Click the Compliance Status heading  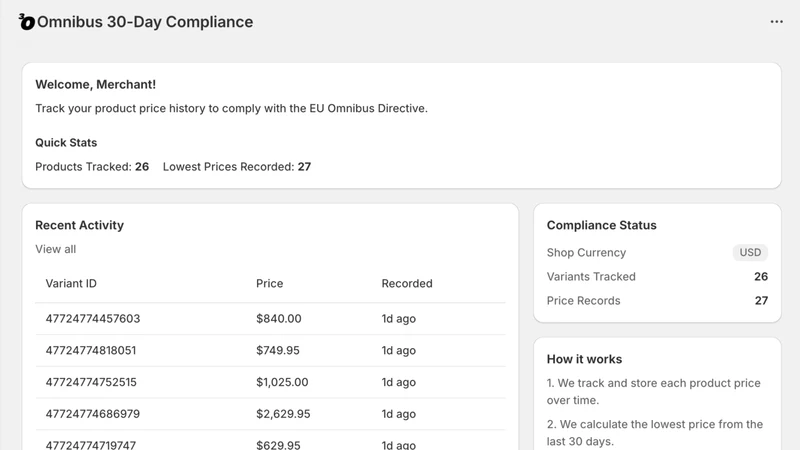coord(602,225)
